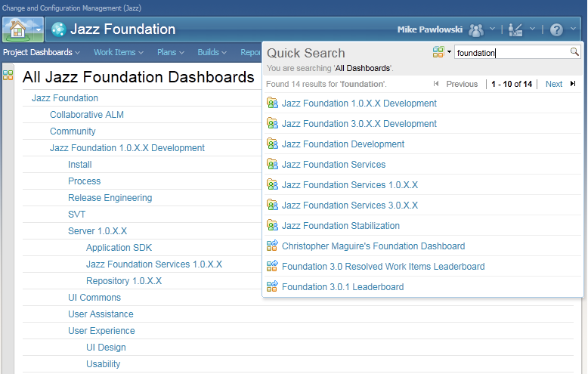Open UI Commons dashboard

(94, 298)
